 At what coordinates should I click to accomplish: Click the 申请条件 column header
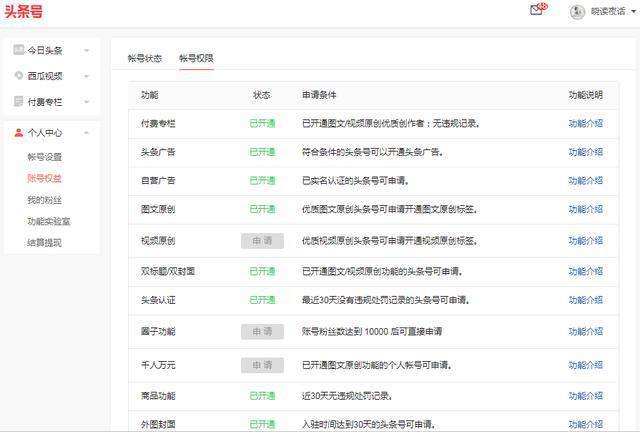click(319, 95)
